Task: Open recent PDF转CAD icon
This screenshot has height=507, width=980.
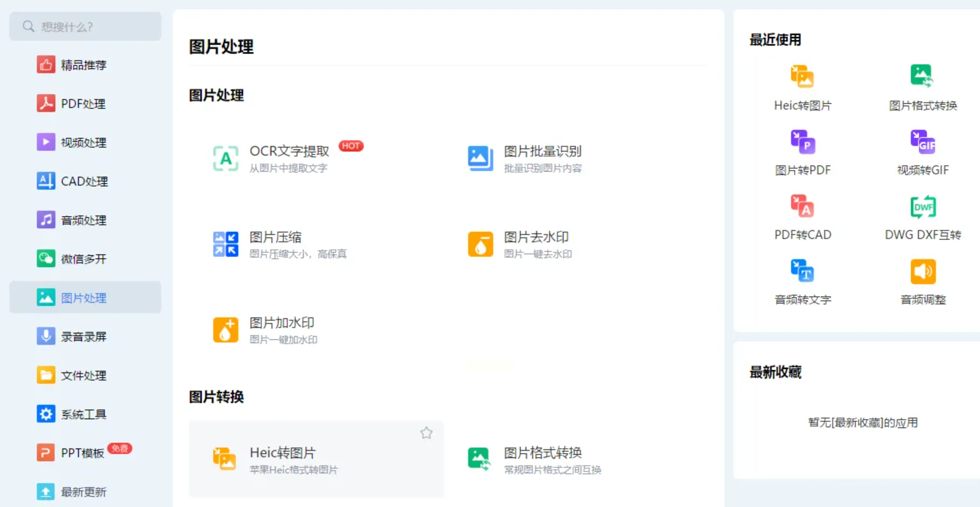Action: point(802,207)
